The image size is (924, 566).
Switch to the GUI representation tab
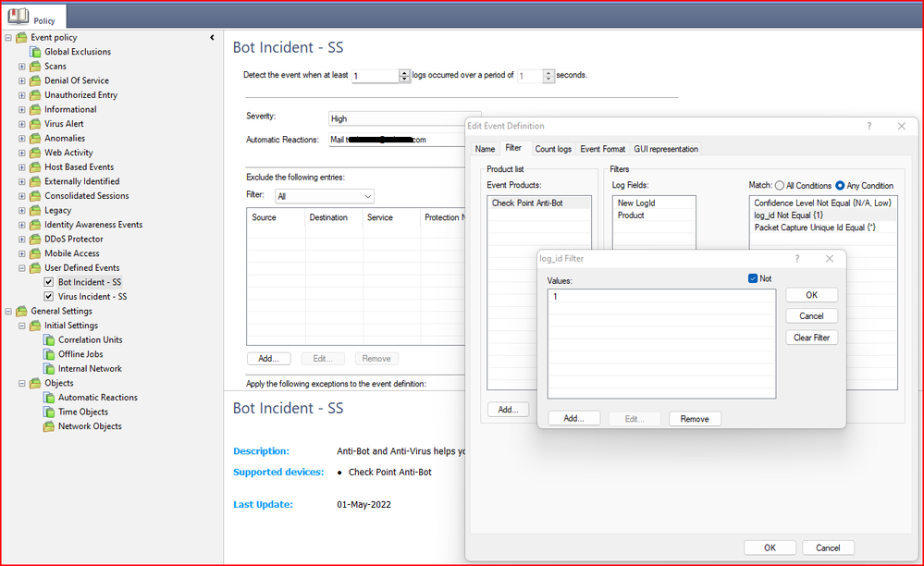point(666,149)
